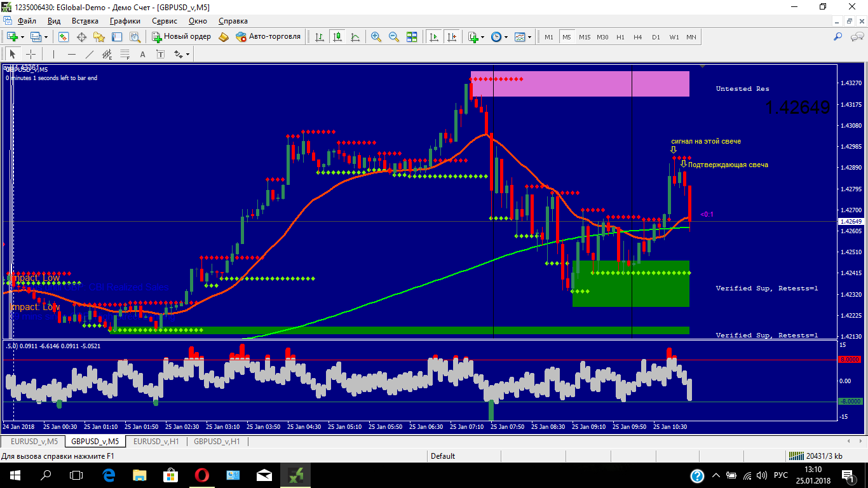Viewport: 868px width, 488px height.
Task: Toggle the chart auto-scroll button
Action: point(434,37)
